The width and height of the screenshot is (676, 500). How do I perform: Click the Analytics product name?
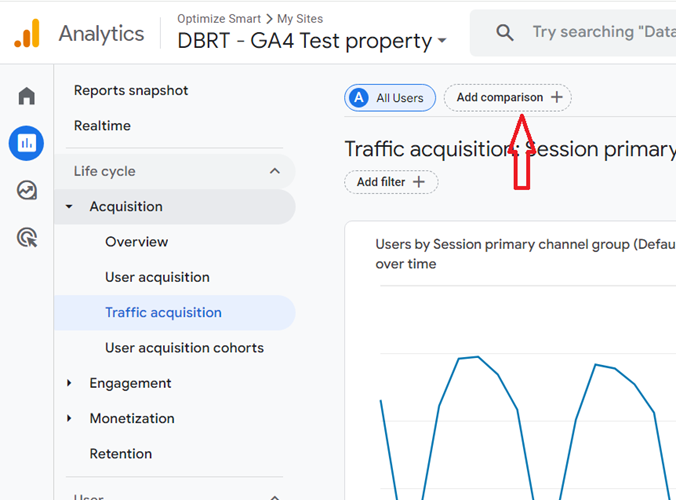tap(101, 34)
